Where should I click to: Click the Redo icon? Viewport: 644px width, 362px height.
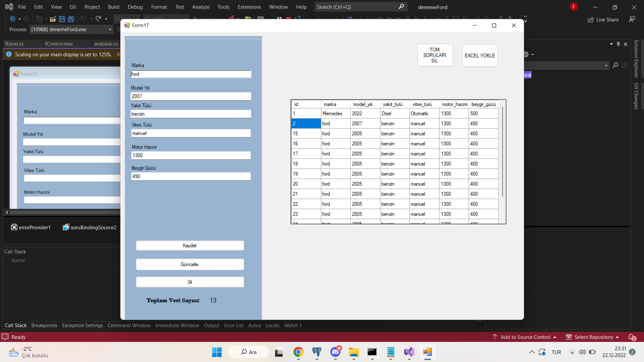point(98,19)
